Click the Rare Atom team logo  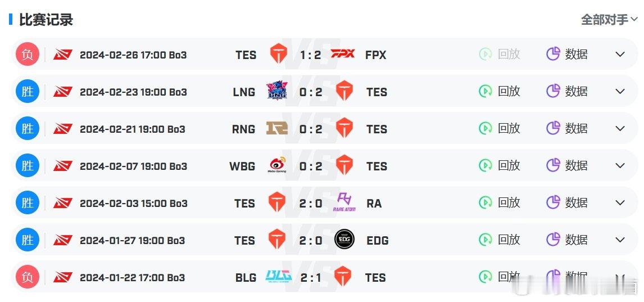click(x=344, y=202)
